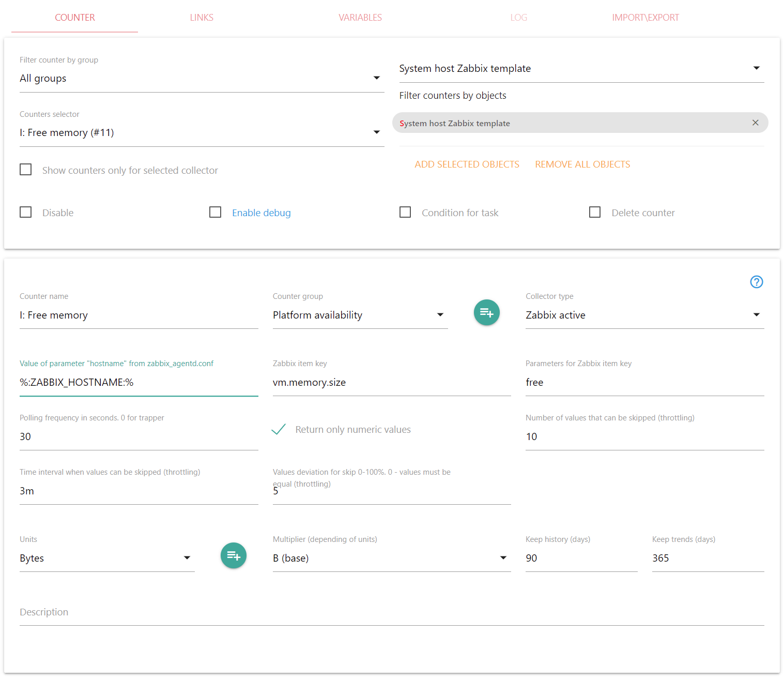Click ADD SELECTED OBJECTS button
This screenshot has width=784, height=679.
click(x=467, y=164)
